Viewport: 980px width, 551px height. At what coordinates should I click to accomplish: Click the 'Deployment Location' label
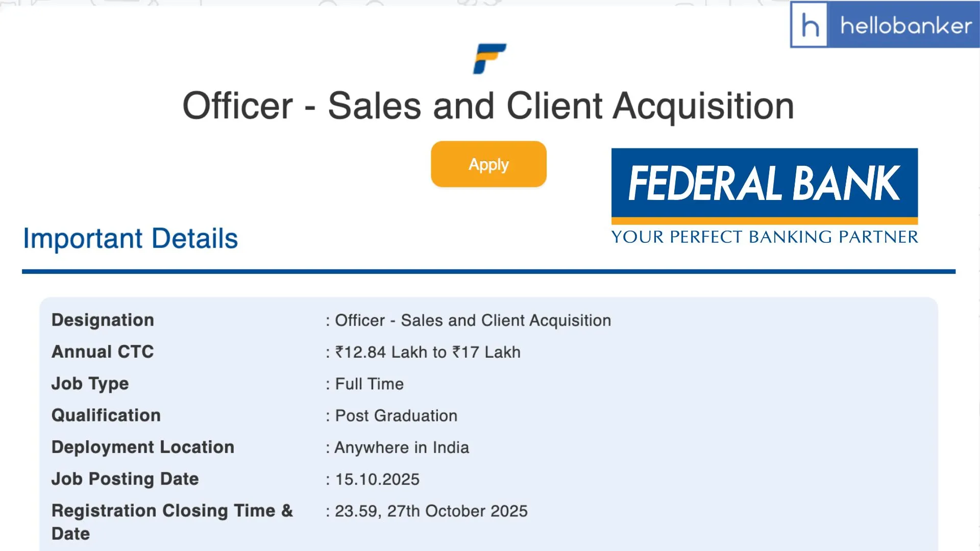pyautogui.click(x=143, y=447)
